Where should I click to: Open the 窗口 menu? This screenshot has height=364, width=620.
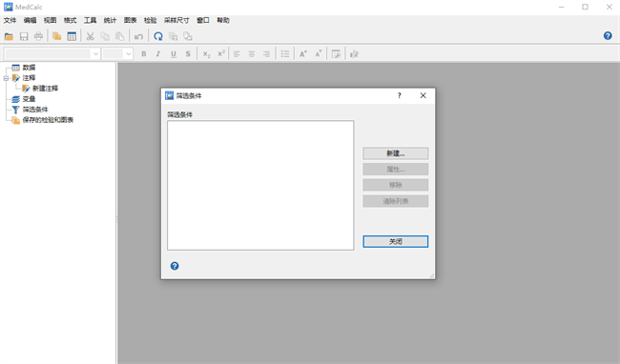203,20
